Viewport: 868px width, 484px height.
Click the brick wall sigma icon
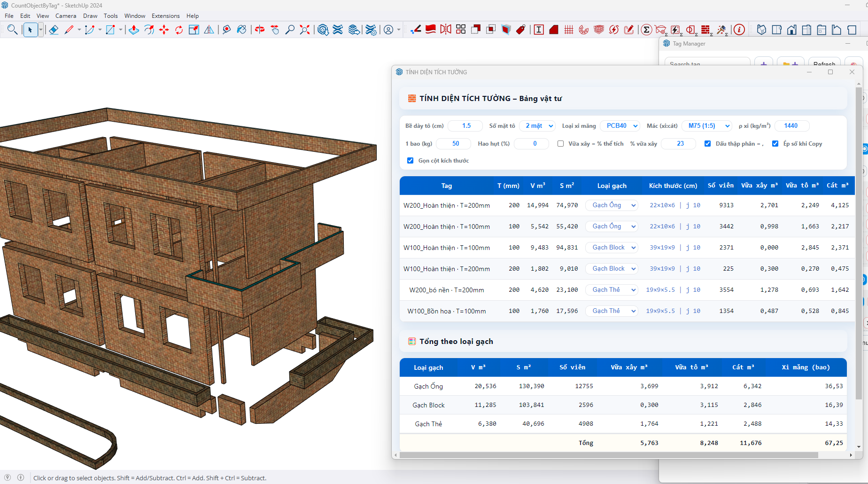coord(705,30)
